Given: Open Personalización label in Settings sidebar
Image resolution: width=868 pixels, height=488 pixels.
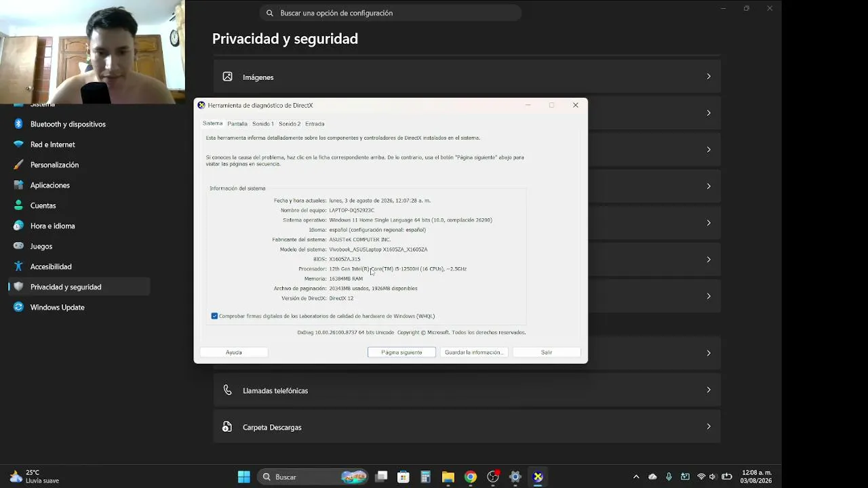Looking at the screenshot, I should (x=54, y=165).
